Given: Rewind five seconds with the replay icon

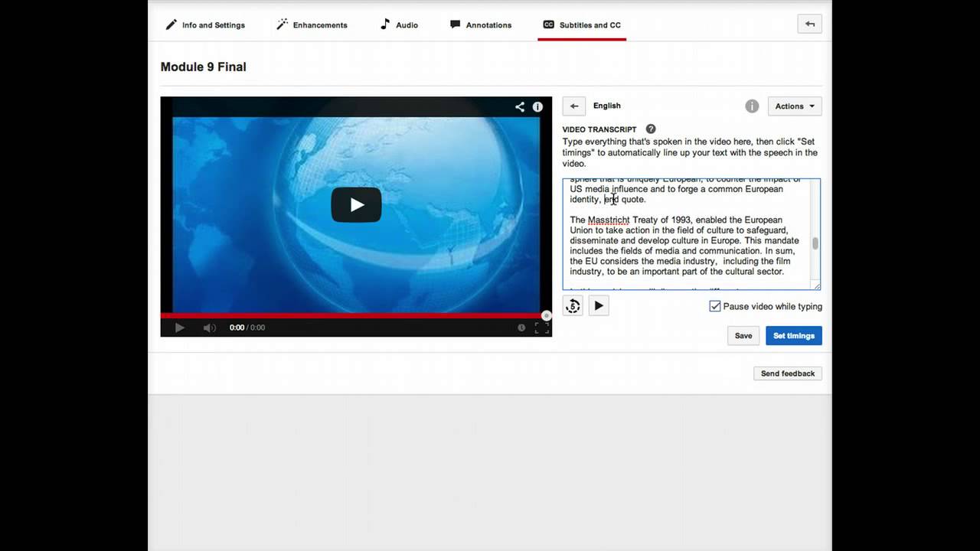Looking at the screenshot, I should pos(573,306).
